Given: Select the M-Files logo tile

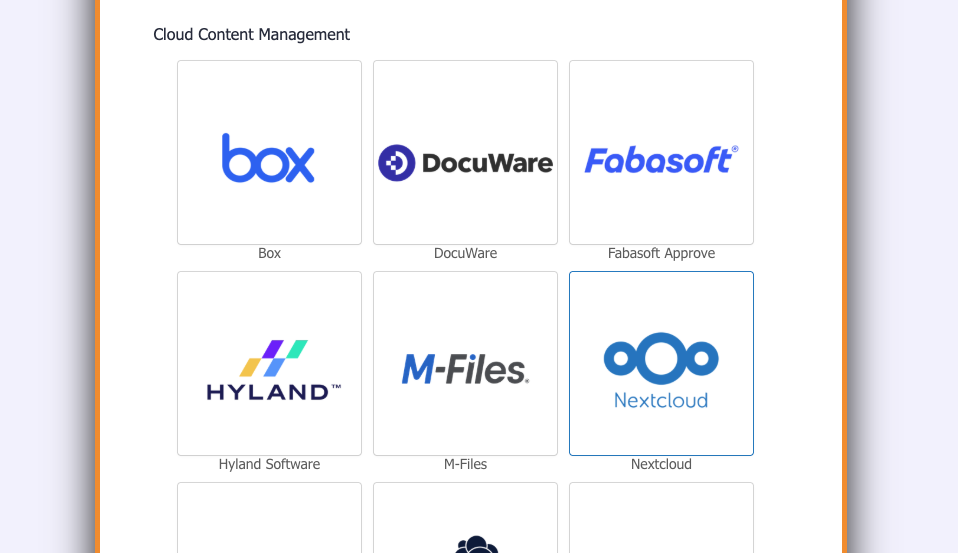Looking at the screenshot, I should [x=466, y=364].
